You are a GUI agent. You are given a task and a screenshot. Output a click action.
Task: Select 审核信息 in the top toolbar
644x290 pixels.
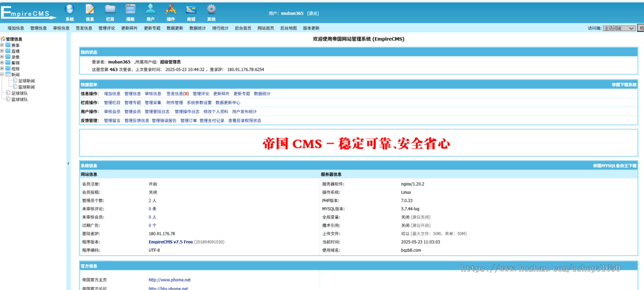(x=61, y=28)
